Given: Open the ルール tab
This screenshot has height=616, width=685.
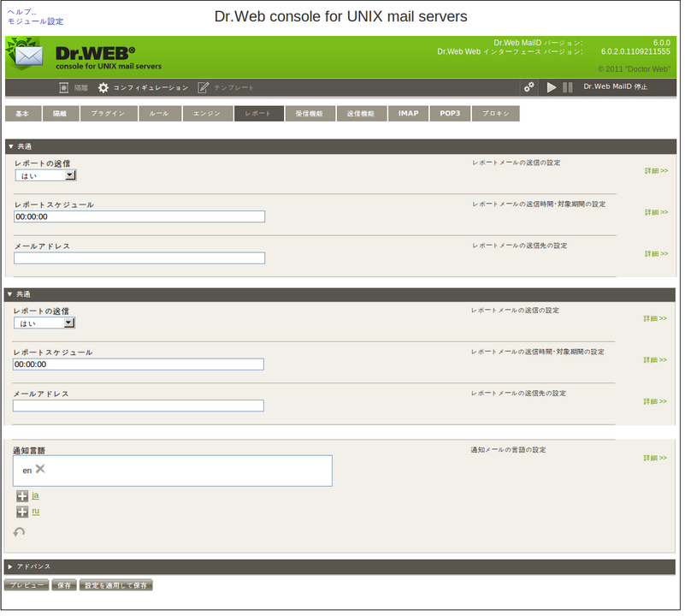Looking at the screenshot, I should pyautogui.click(x=160, y=114).
